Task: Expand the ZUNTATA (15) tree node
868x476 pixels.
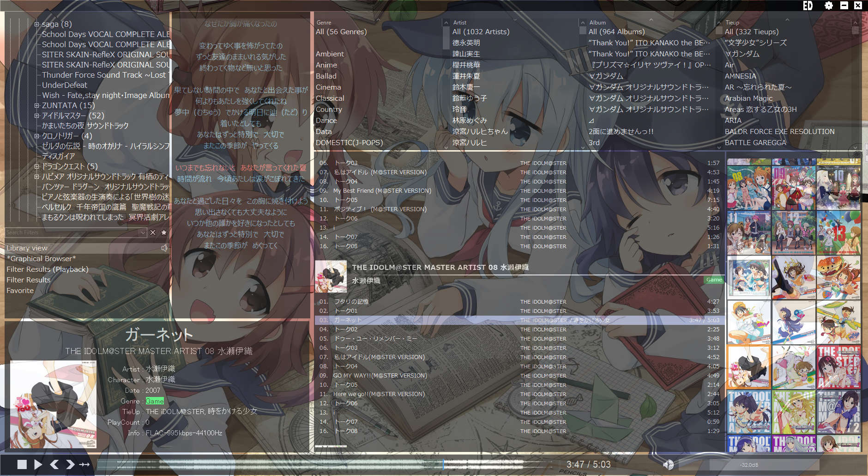Action: coord(37,105)
